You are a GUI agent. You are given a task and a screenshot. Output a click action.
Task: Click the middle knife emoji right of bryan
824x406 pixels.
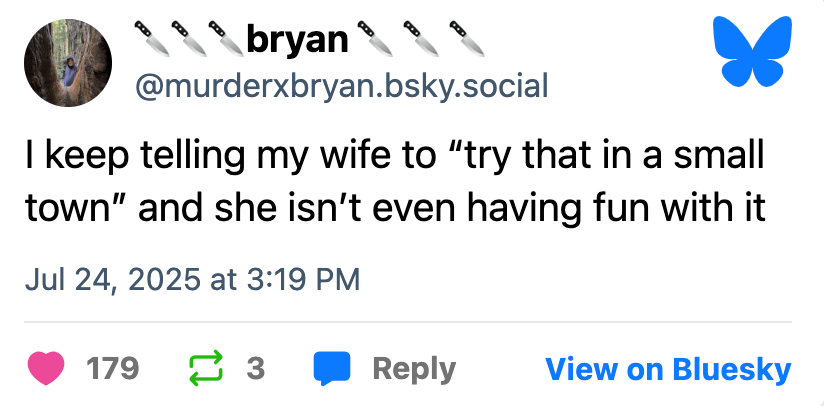coord(422,39)
